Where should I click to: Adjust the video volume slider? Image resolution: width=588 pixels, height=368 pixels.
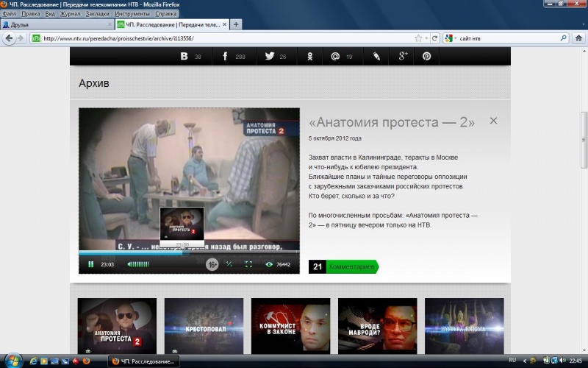[137, 264]
